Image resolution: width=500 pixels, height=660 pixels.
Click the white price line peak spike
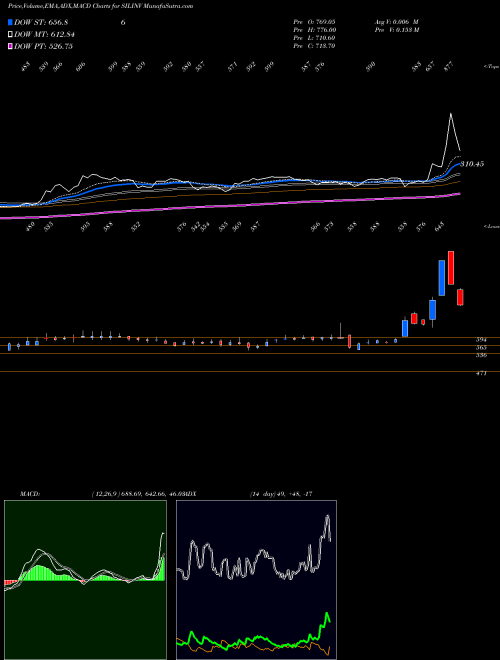pyautogui.click(x=451, y=114)
